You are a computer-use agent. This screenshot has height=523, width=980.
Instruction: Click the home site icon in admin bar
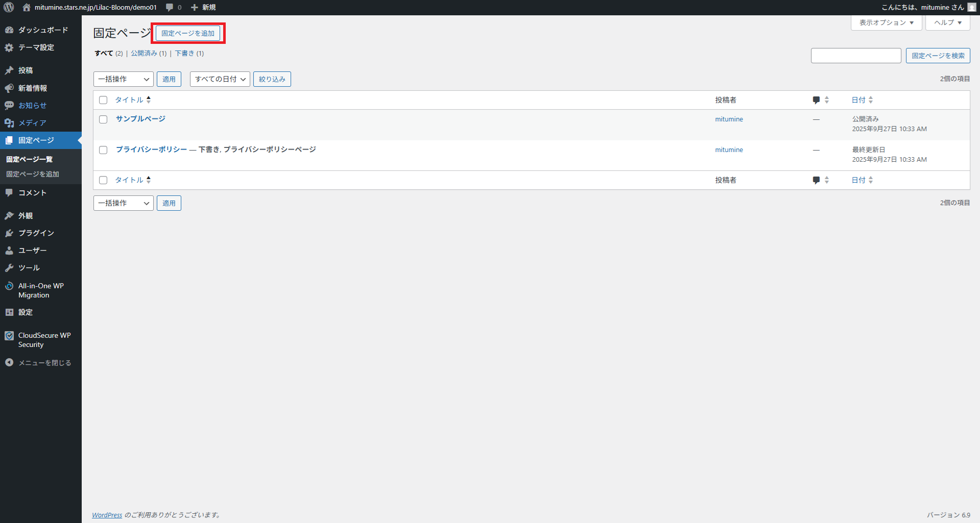click(x=27, y=7)
